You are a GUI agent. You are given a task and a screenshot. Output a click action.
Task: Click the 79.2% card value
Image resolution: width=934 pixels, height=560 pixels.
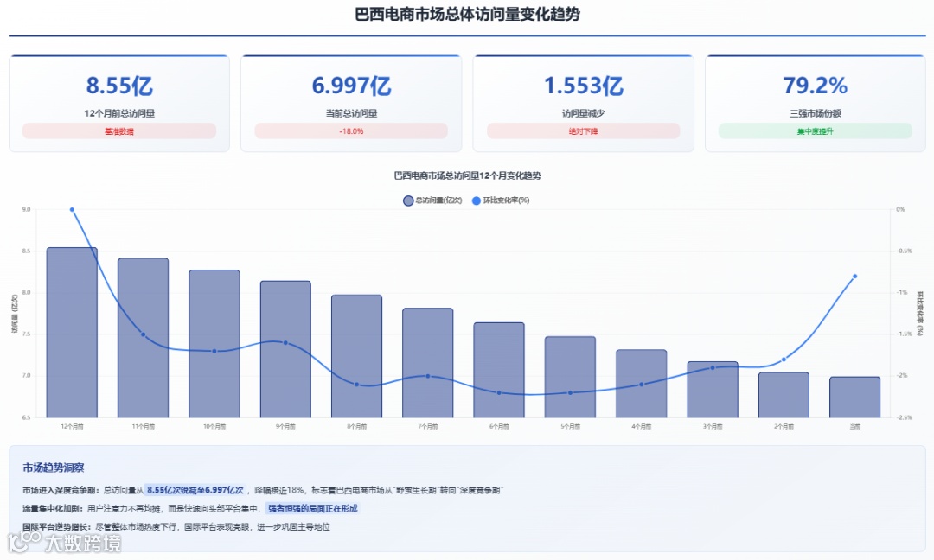tap(816, 86)
